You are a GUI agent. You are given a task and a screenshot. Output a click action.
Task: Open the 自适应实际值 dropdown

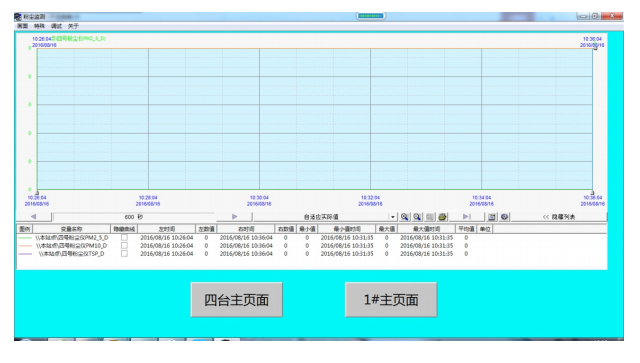pos(392,217)
